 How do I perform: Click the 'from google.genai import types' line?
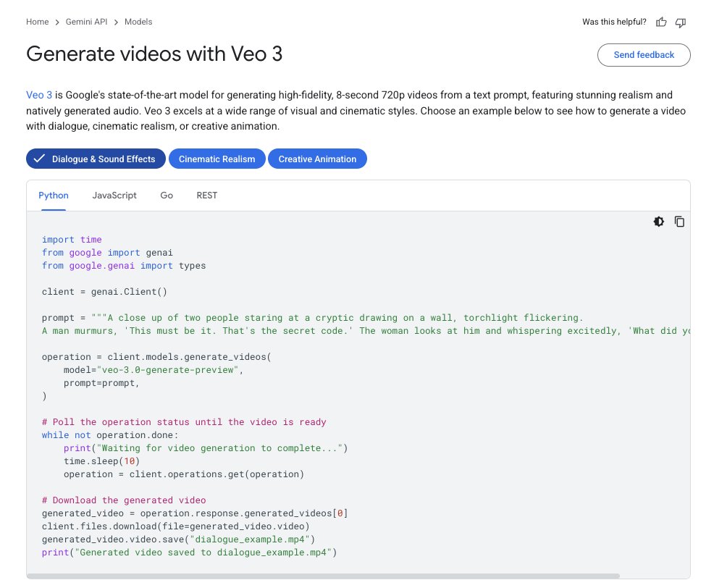pos(124,266)
